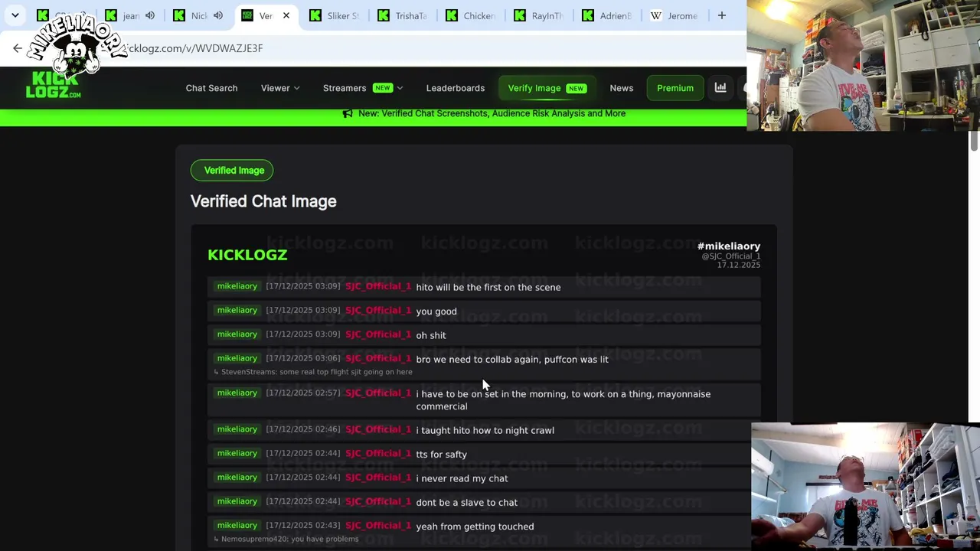
Task: Close the active Ver tab
Action: coord(286,15)
